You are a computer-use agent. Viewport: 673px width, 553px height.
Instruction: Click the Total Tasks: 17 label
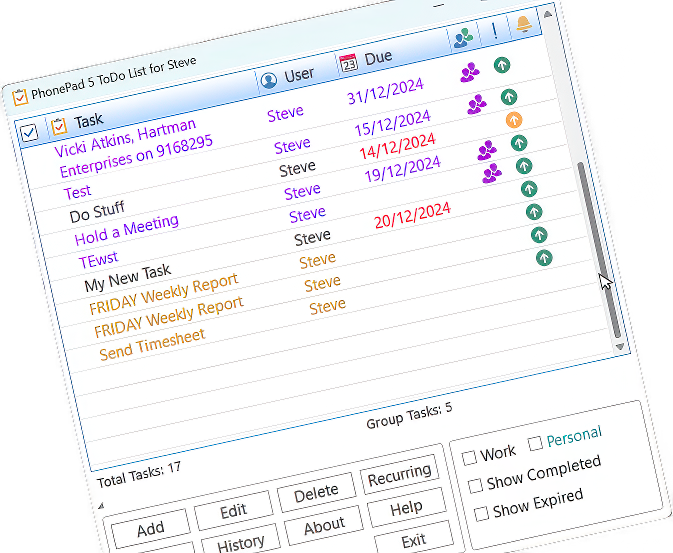point(139,475)
